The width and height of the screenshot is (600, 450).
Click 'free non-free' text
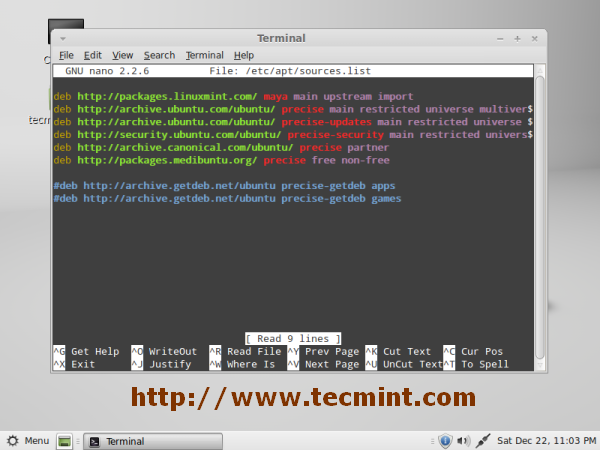coord(351,160)
